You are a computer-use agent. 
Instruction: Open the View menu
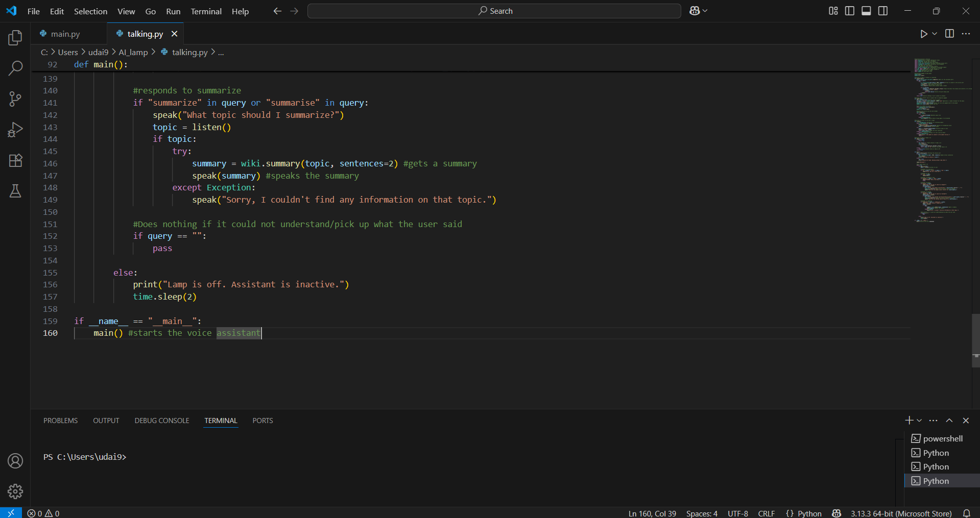click(x=126, y=11)
